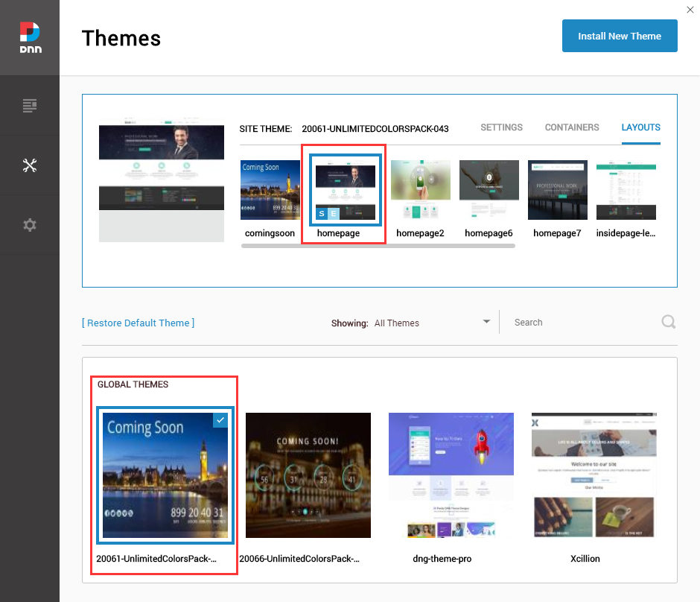Expand the Showing All Themes dropdown
This screenshot has width=700, height=602.
(486, 322)
